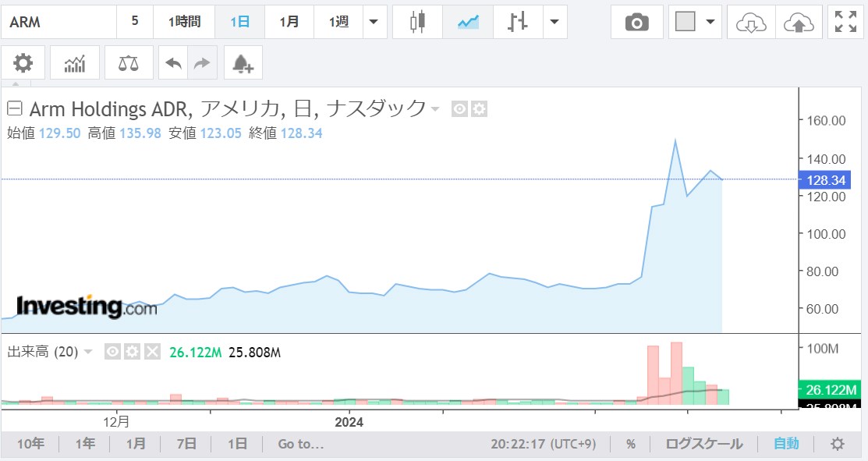Click the clock time 20:22:17 (UTC+9)
The width and height of the screenshot is (868, 461).
pyautogui.click(x=543, y=444)
